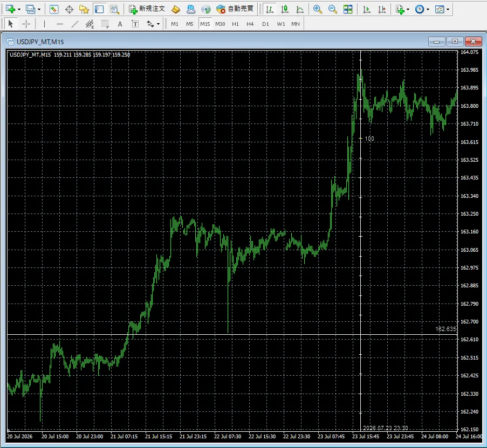Select the horizontal line drawing tool

[60, 24]
